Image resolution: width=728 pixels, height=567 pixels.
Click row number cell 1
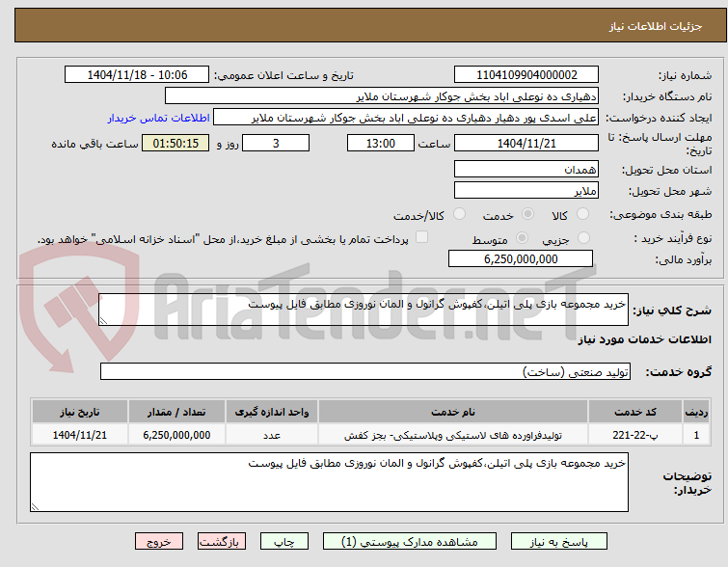coord(696,435)
